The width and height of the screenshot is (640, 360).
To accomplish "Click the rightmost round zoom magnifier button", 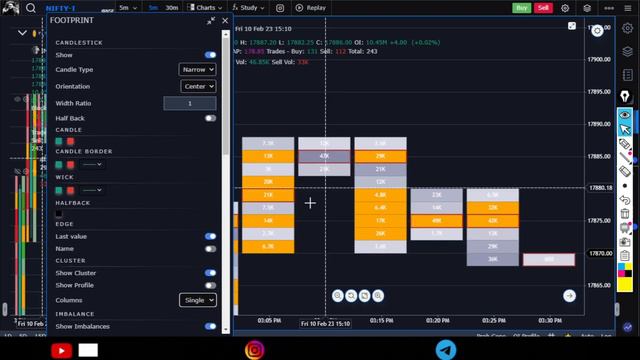I will [378, 296].
